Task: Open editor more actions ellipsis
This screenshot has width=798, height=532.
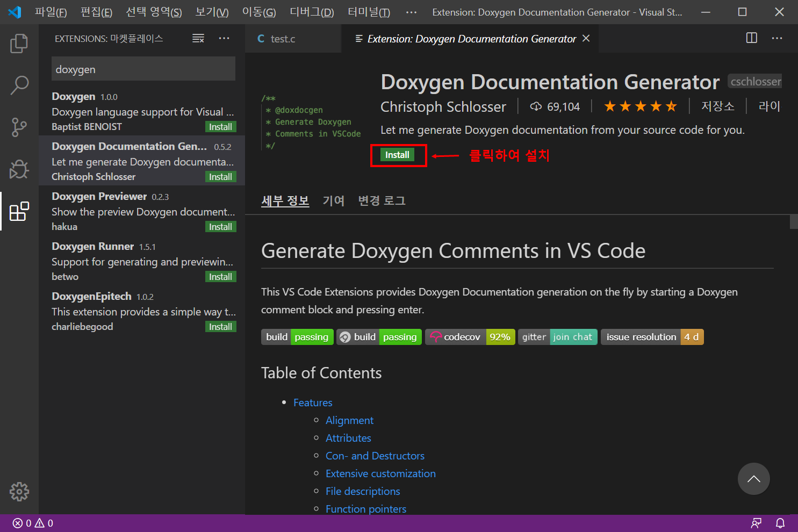Action: pyautogui.click(x=777, y=38)
